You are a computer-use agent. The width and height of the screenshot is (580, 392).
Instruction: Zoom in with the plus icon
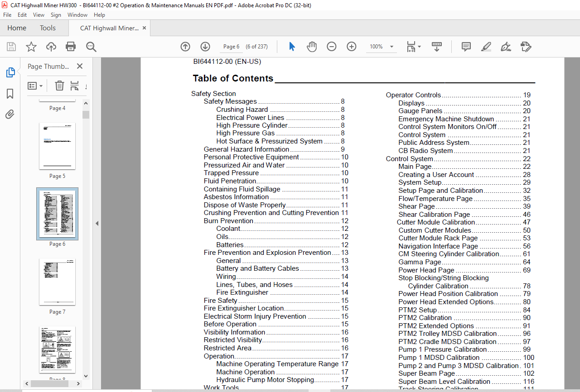pyautogui.click(x=352, y=47)
